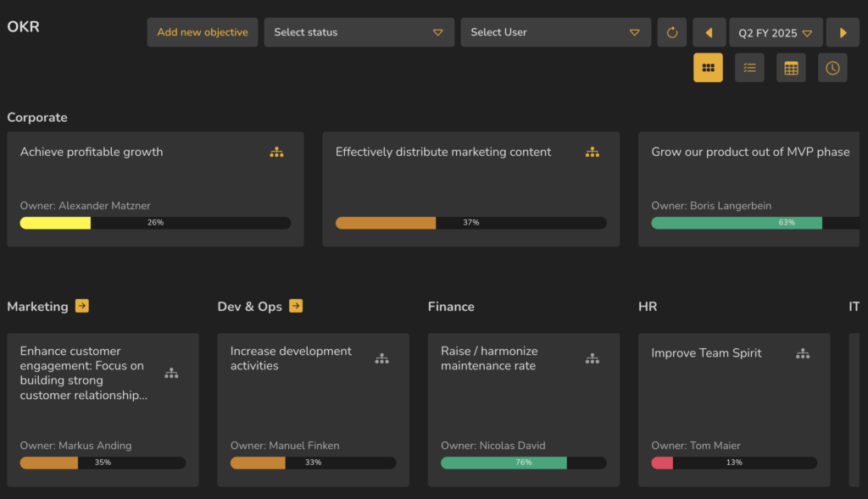The width and height of the screenshot is (868, 499).
Task: Switch to the grid card view
Action: point(708,68)
